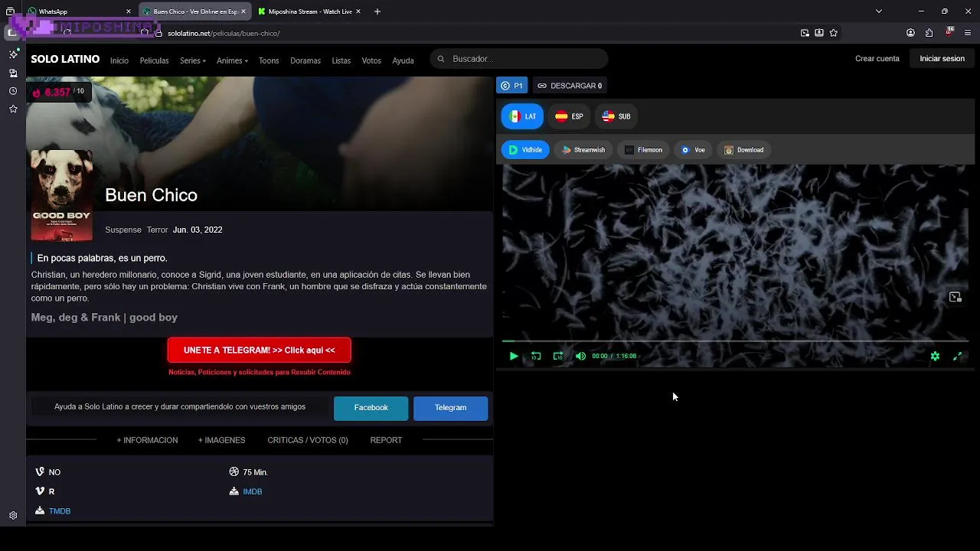The image size is (980, 551).
Task: Open the sidebar AI sparkle icon
Action: click(x=13, y=54)
